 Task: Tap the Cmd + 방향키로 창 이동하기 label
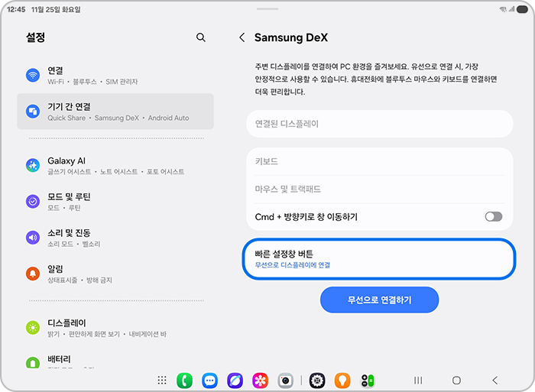pyautogui.click(x=306, y=217)
